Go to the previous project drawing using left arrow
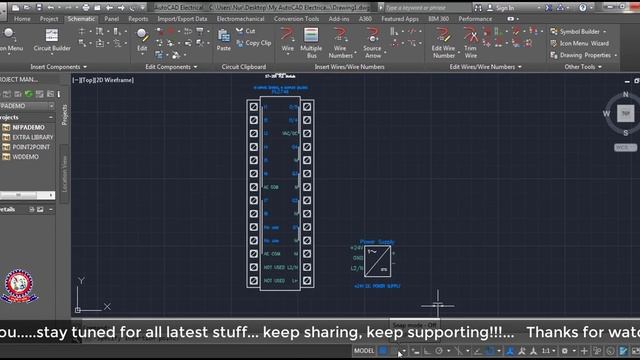Image resolution: width=640 pixels, height=360 pixels. [109, 7]
